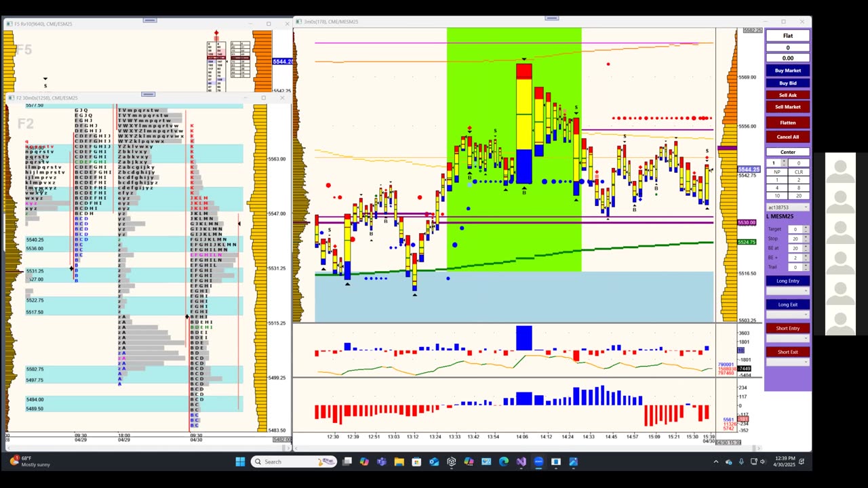Open Microsoft Edge from taskbar

(x=504, y=462)
